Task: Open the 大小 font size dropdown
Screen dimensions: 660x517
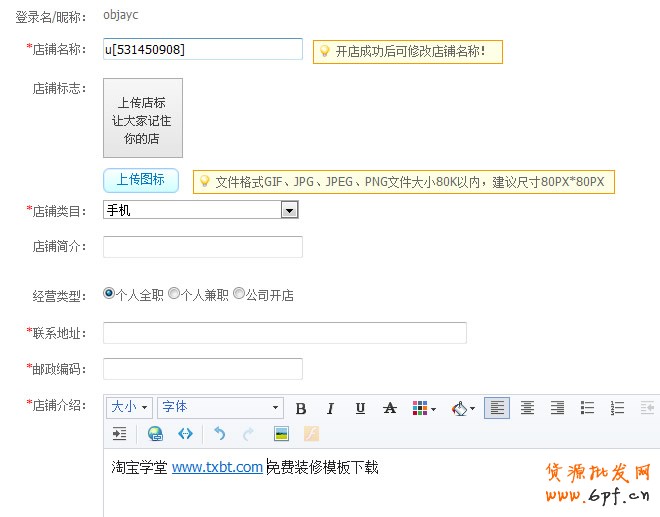Action: point(129,408)
